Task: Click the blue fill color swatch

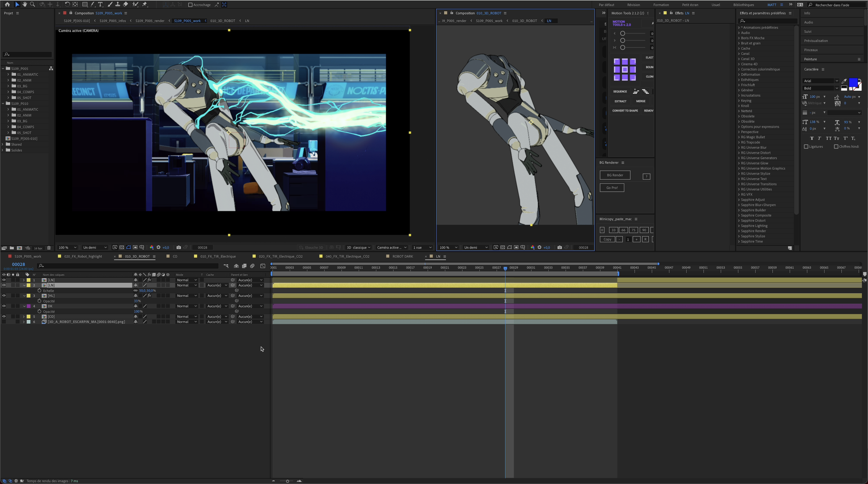Action: coord(853,82)
